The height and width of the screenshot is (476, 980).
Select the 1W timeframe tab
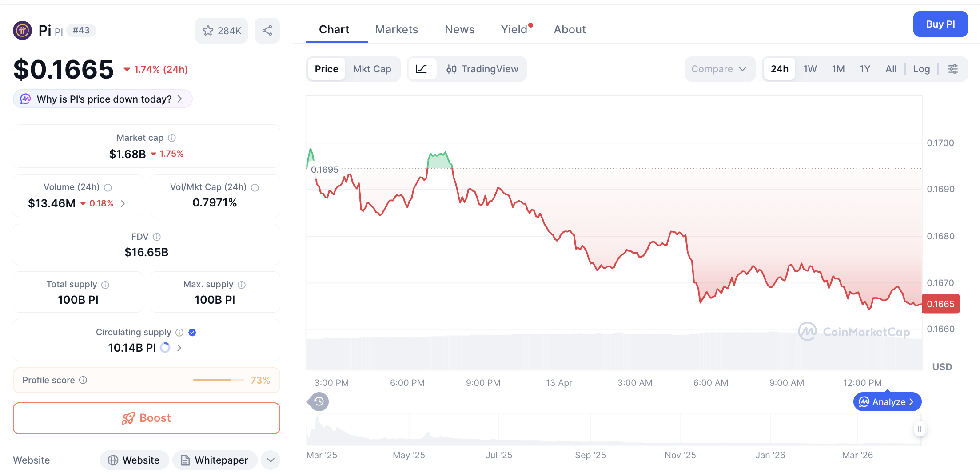coord(810,69)
